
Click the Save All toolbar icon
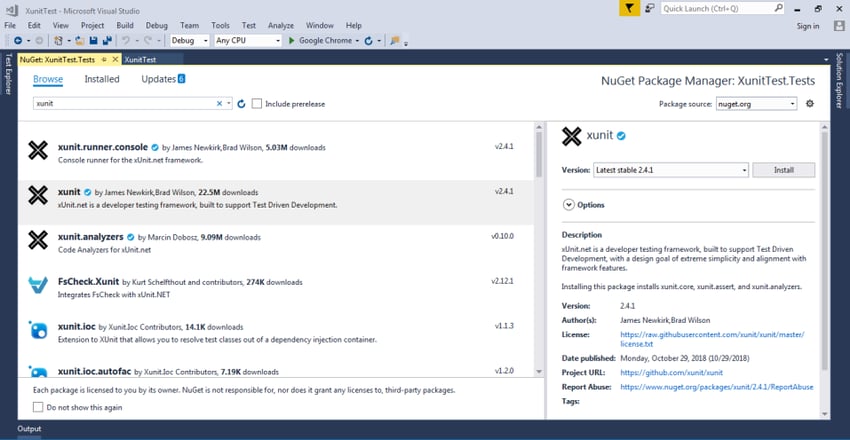107,41
